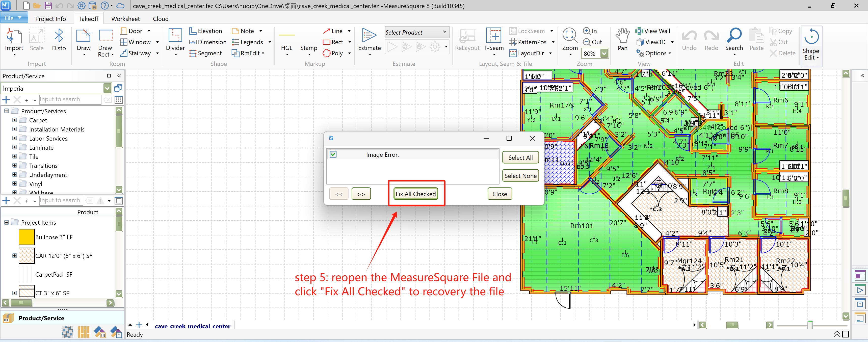Open the Project Info tab
Viewport: 868px width, 342px height.
pyautogui.click(x=50, y=19)
